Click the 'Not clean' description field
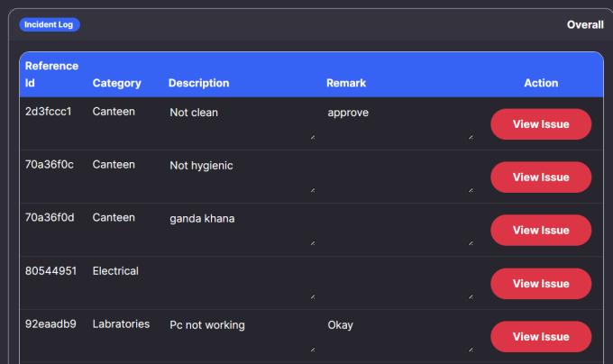Screen dimensions: 613x364 point(241,123)
